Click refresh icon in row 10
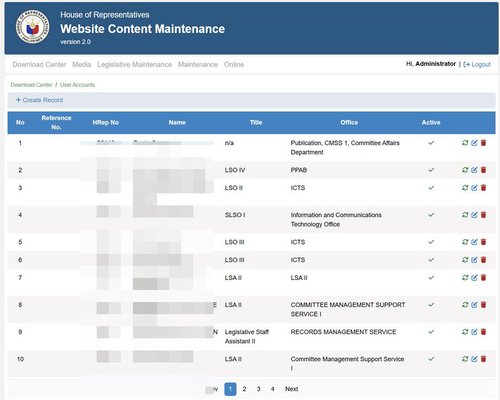 click(x=465, y=359)
